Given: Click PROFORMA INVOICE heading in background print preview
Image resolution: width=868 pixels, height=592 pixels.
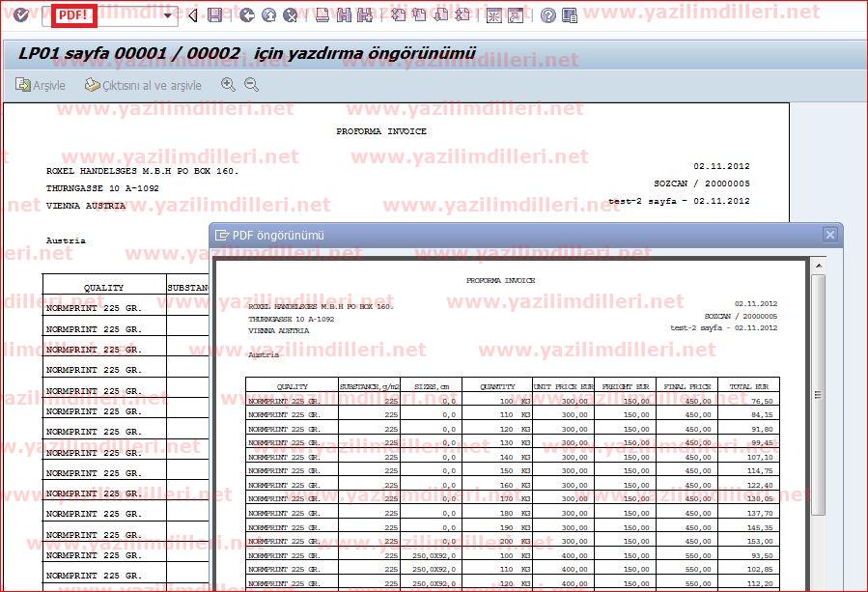Looking at the screenshot, I should tap(381, 131).
